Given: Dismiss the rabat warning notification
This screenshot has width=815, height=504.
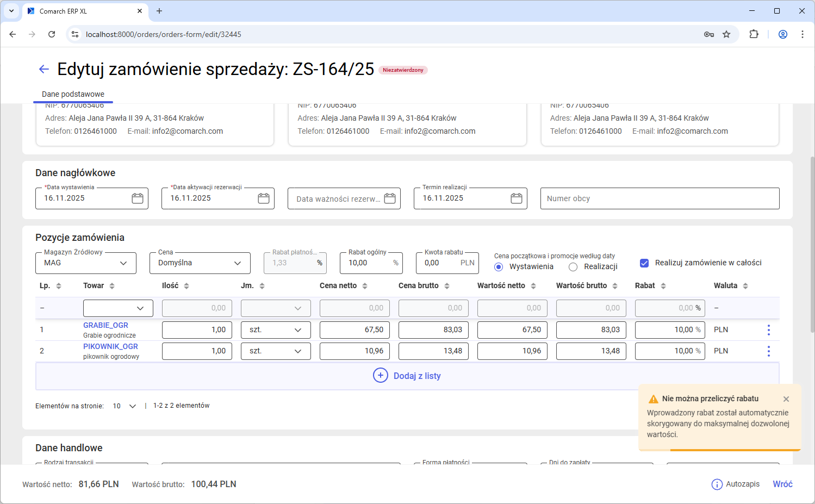Looking at the screenshot, I should tap(786, 399).
